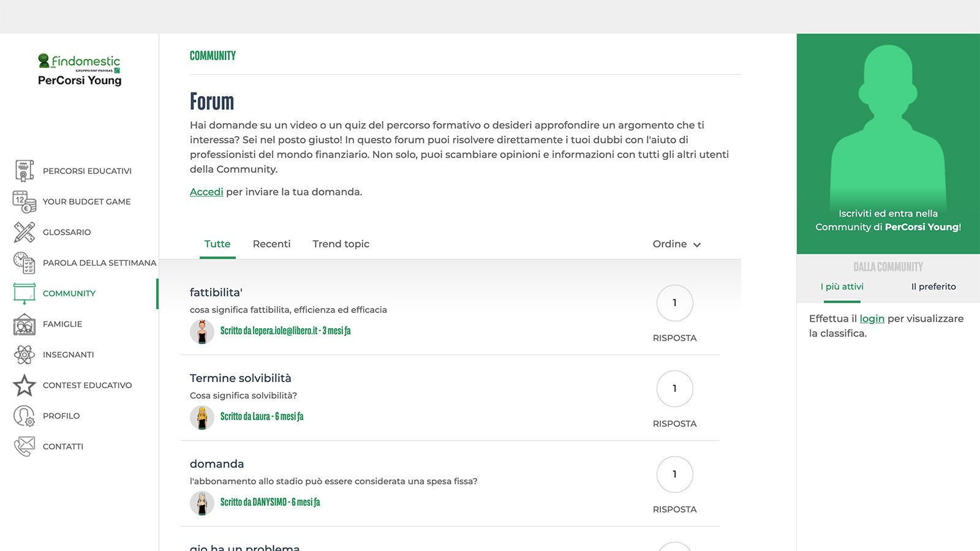Go to Glossario section
The width and height of the screenshot is (980, 551).
tap(67, 232)
